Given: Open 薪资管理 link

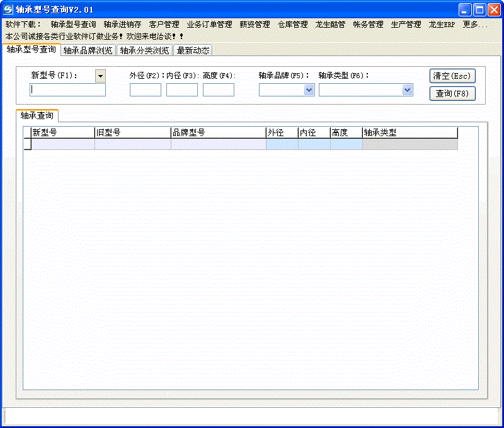Looking at the screenshot, I should 255,25.
